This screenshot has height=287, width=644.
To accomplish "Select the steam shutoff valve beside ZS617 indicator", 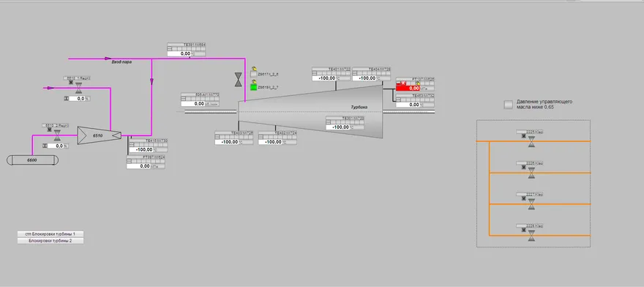I will [x=239, y=79].
